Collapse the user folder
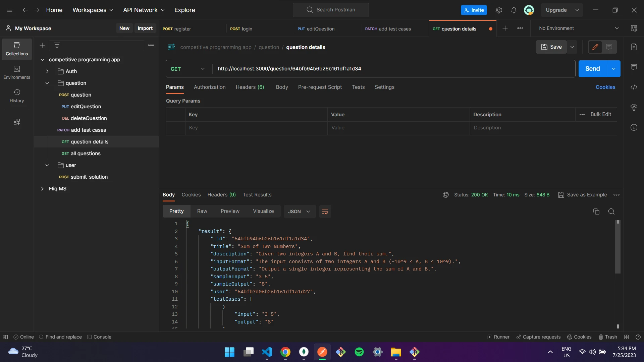 tap(47, 165)
